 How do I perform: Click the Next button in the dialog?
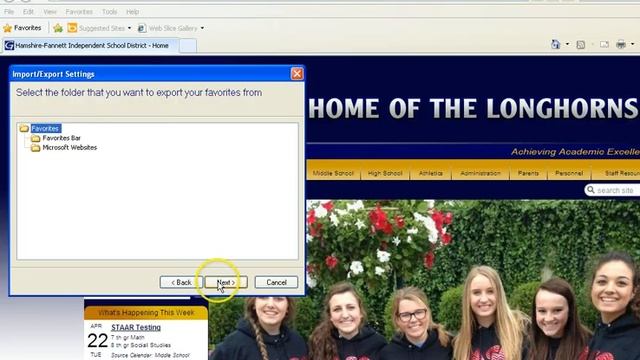pyautogui.click(x=226, y=282)
